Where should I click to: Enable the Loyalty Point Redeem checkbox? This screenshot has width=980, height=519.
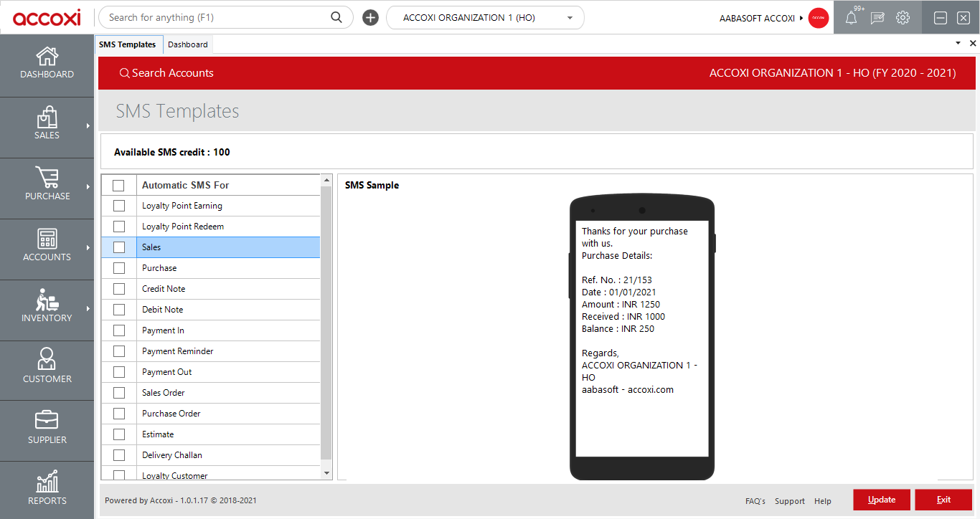[x=118, y=227]
